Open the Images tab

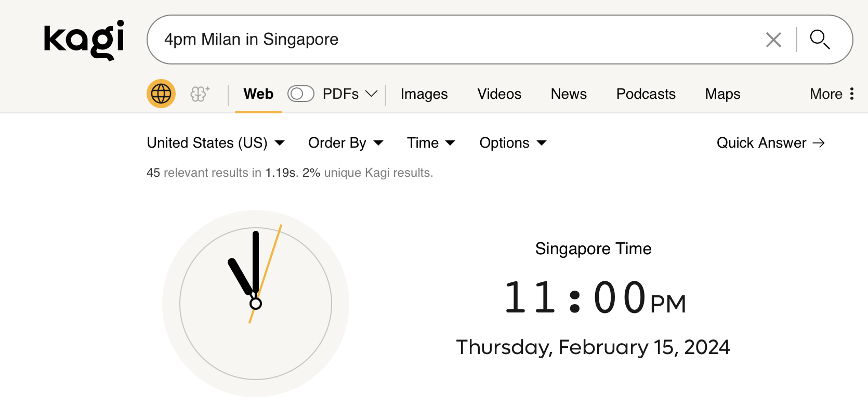pos(424,94)
